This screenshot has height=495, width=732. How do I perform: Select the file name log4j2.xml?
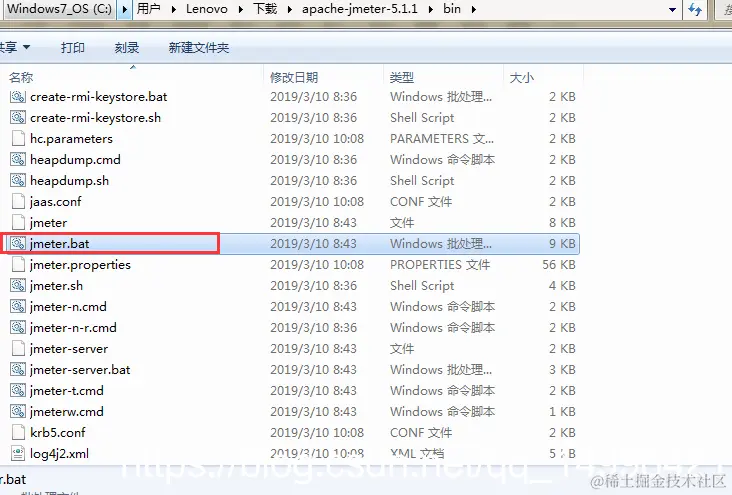pos(59,453)
